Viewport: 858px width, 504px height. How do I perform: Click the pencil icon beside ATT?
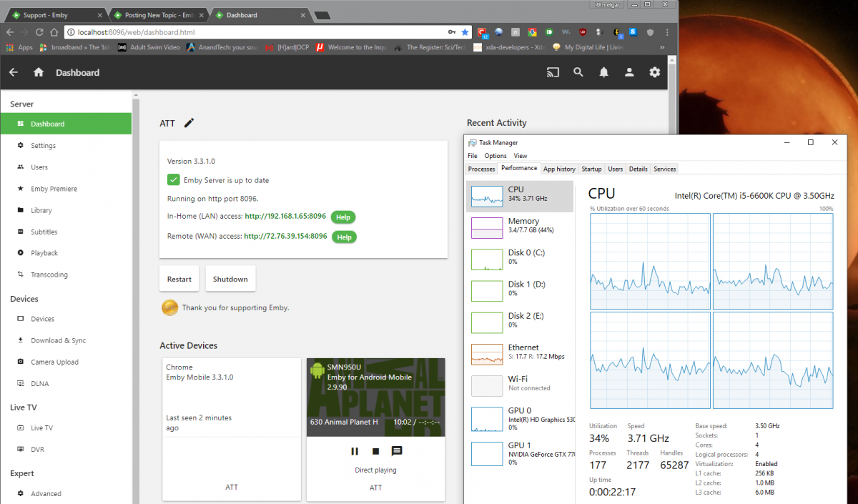(189, 123)
